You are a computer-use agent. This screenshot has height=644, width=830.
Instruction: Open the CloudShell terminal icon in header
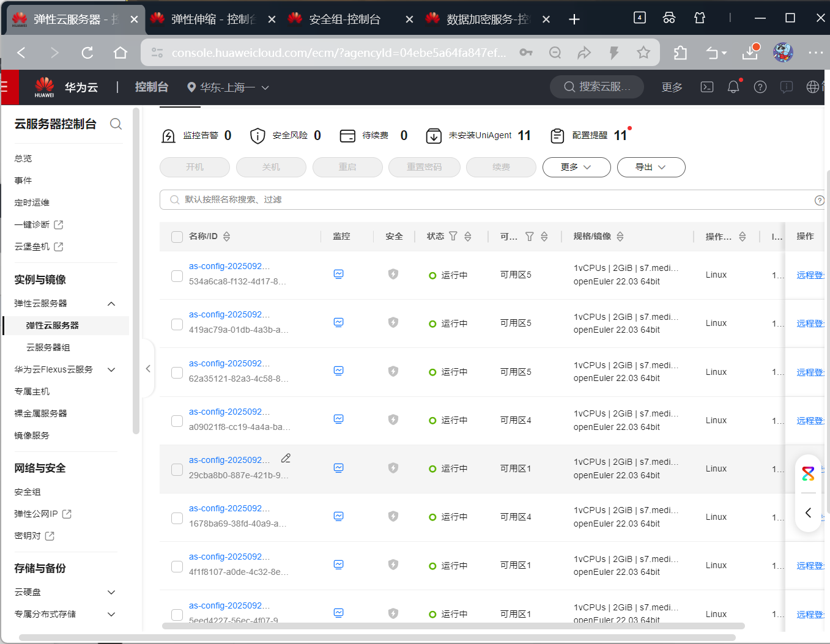click(707, 87)
